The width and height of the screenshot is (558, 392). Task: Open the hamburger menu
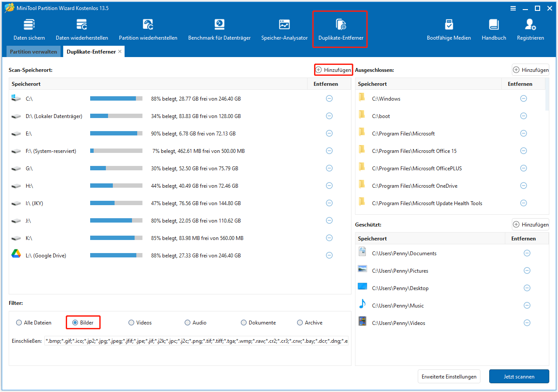pyautogui.click(x=513, y=8)
